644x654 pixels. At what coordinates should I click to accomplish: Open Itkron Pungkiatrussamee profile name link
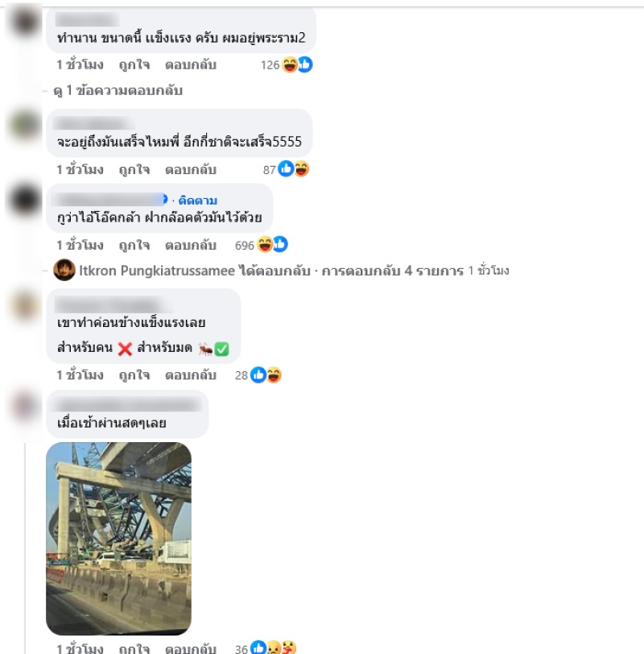(157, 271)
